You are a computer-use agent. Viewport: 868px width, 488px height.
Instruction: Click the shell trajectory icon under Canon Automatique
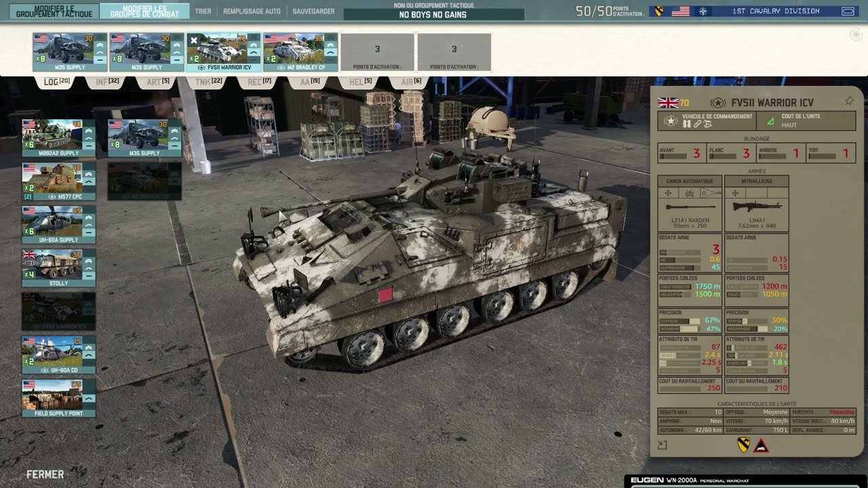coord(711,193)
